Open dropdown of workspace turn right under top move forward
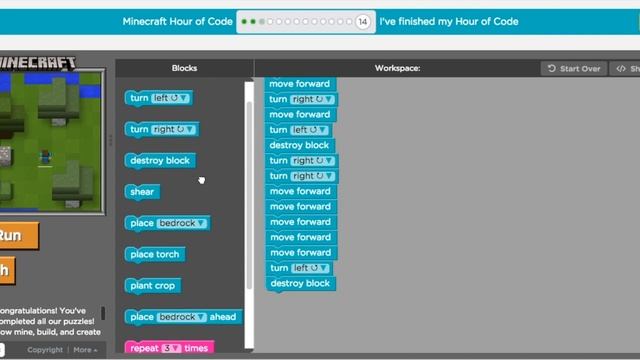The height and width of the screenshot is (360, 640). tap(312, 99)
